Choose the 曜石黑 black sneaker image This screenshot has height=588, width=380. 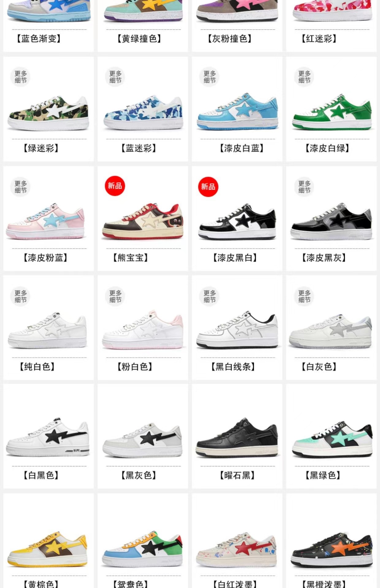(x=237, y=438)
